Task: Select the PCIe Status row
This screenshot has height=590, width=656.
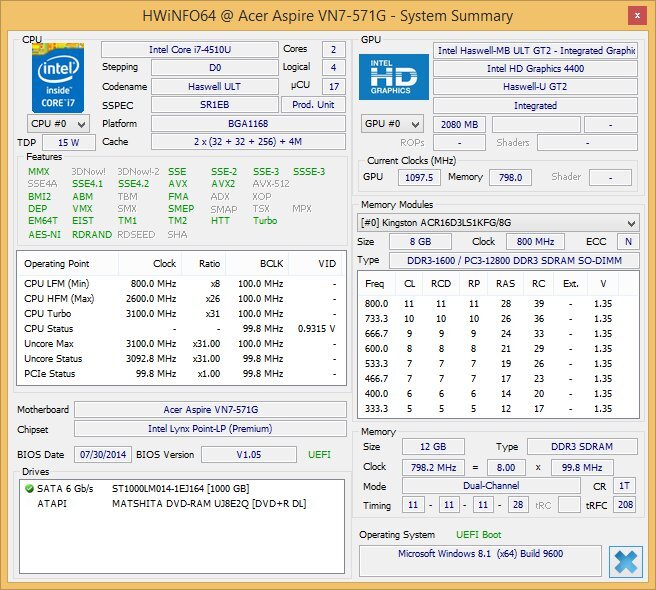Action: 181,374
